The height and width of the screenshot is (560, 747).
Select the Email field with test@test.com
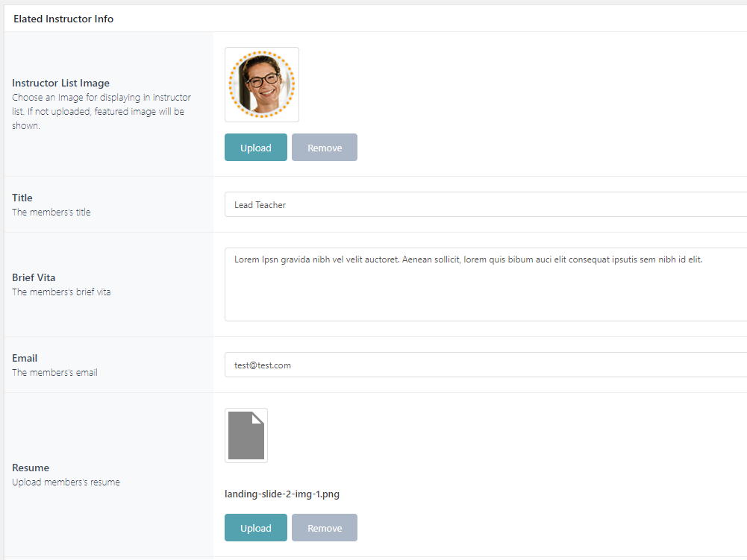tap(485, 365)
